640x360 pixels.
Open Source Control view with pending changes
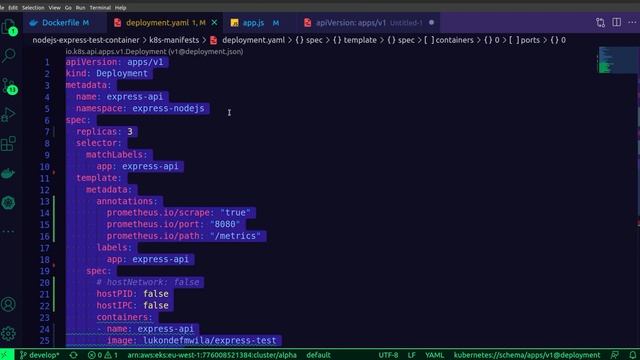click(9, 86)
